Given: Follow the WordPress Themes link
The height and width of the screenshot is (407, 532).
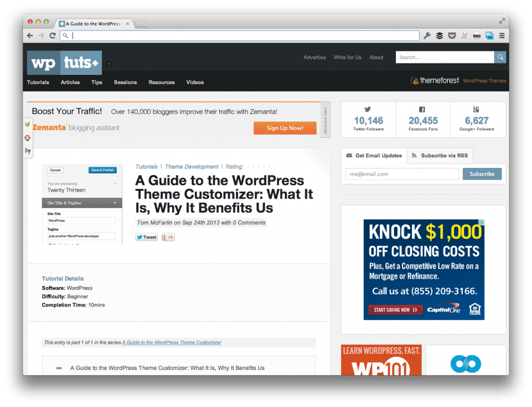Looking at the screenshot, I should tap(485, 81).
